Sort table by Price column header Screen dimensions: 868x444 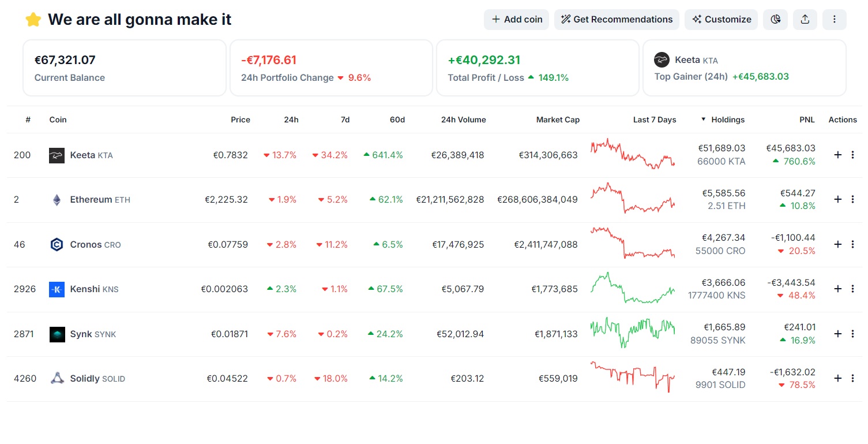pyautogui.click(x=241, y=120)
